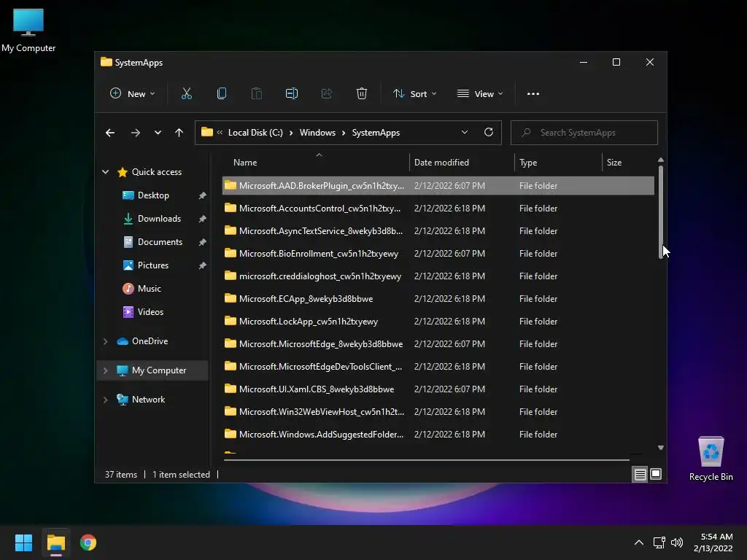The height and width of the screenshot is (560, 747).
Task: Click the Share icon in toolbar
Action: (x=326, y=94)
